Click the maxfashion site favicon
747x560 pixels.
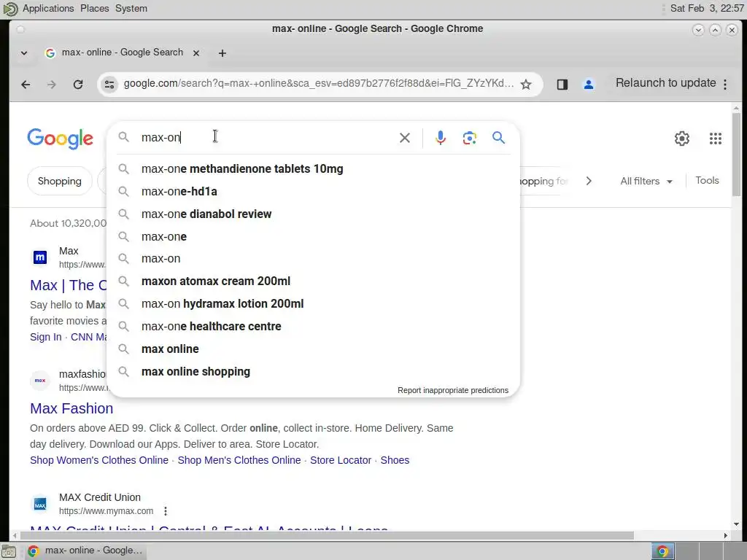(x=40, y=381)
